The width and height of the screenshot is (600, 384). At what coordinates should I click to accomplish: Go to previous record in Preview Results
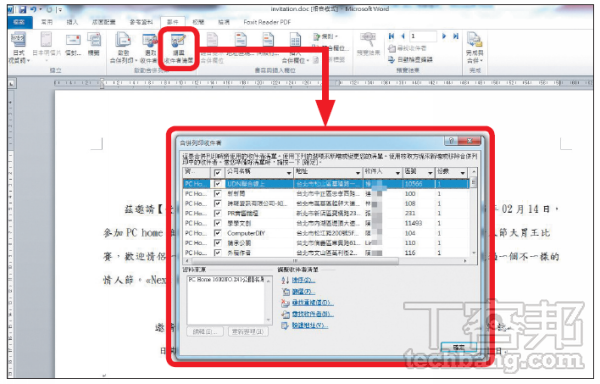pyautogui.click(x=403, y=36)
